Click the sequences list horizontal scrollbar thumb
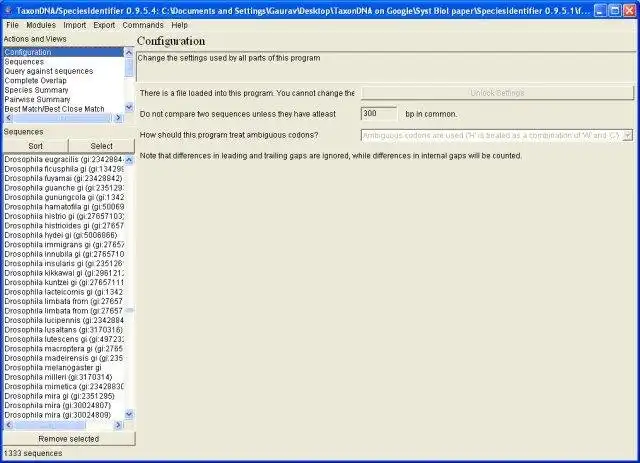Screen dimensions: 640x463 click(x=49, y=425)
